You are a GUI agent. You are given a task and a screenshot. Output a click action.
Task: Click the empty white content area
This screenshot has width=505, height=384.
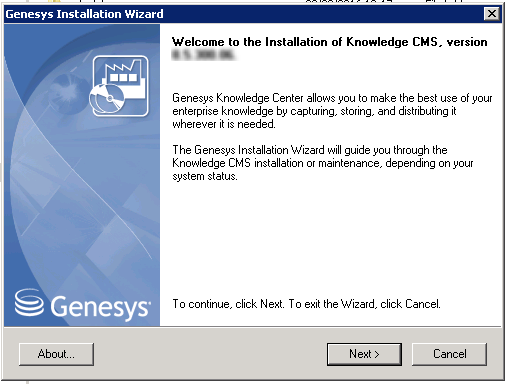330,240
